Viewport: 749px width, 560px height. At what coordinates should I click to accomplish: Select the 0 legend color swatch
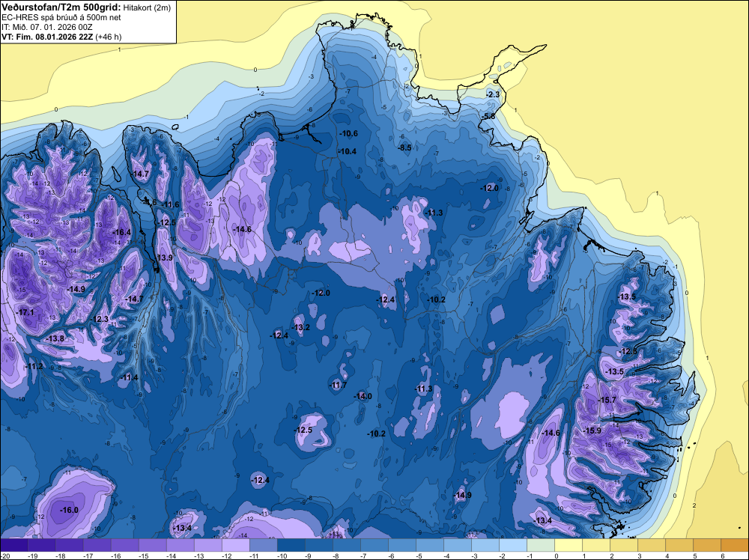(568, 545)
